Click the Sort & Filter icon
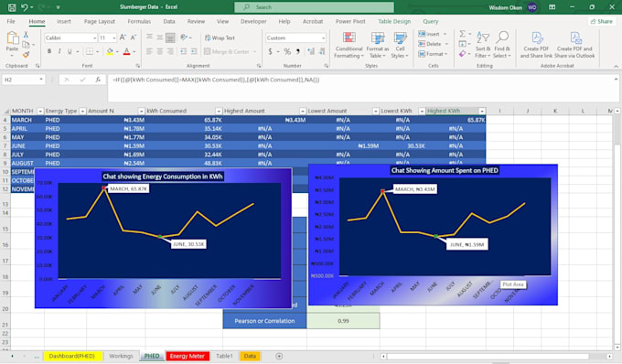The image size is (622, 364). click(482, 38)
